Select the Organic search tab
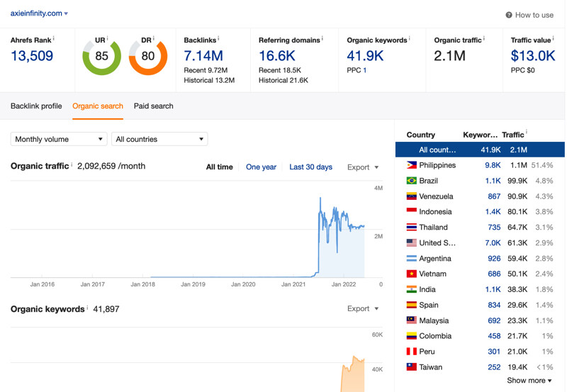The height and width of the screenshot is (392, 567). 98,106
